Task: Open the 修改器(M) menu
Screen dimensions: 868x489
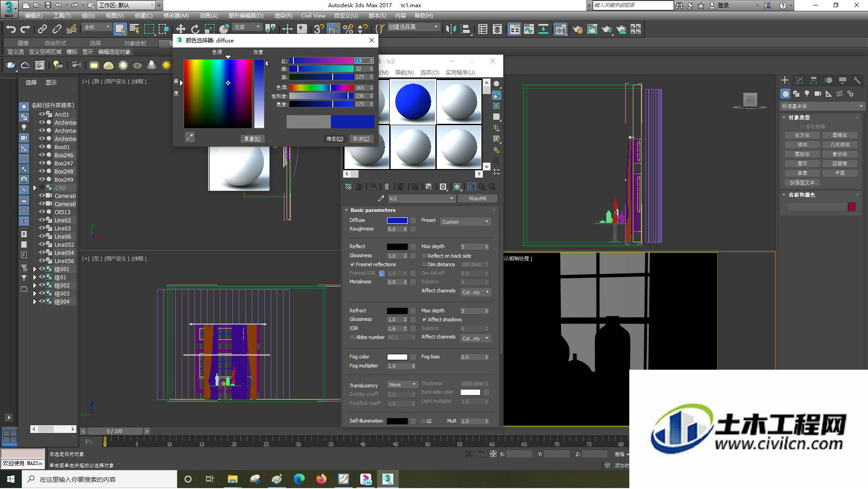Action: coord(176,16)
